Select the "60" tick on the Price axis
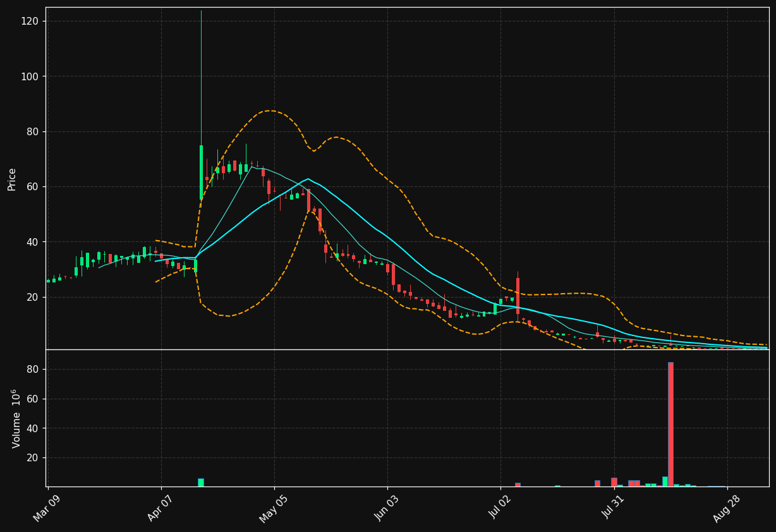Viewport: 776px width, 532px height. (33, 187)
